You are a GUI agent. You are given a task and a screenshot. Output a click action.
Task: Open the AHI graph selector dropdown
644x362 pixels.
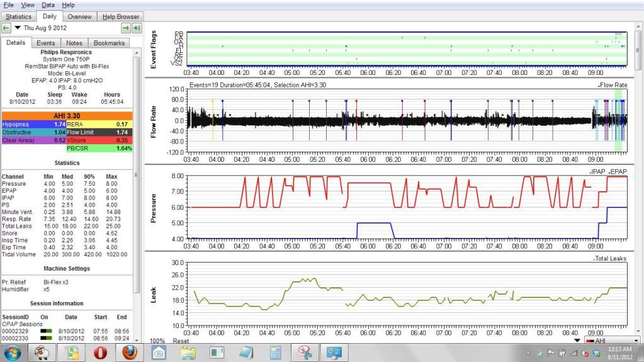[613, 341]
